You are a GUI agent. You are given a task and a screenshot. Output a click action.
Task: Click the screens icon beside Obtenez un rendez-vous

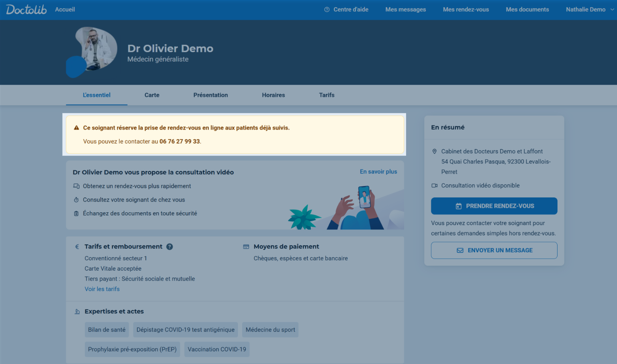pos(76,186)
